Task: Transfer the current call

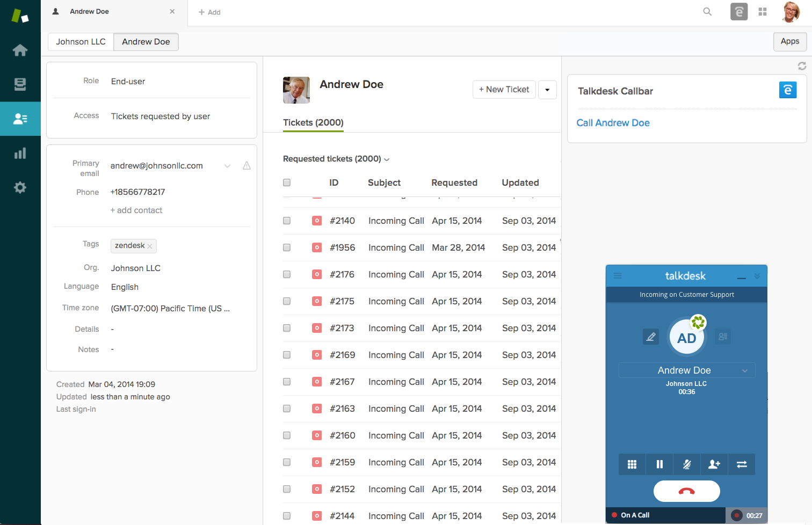Action: (x=741, y=464)
